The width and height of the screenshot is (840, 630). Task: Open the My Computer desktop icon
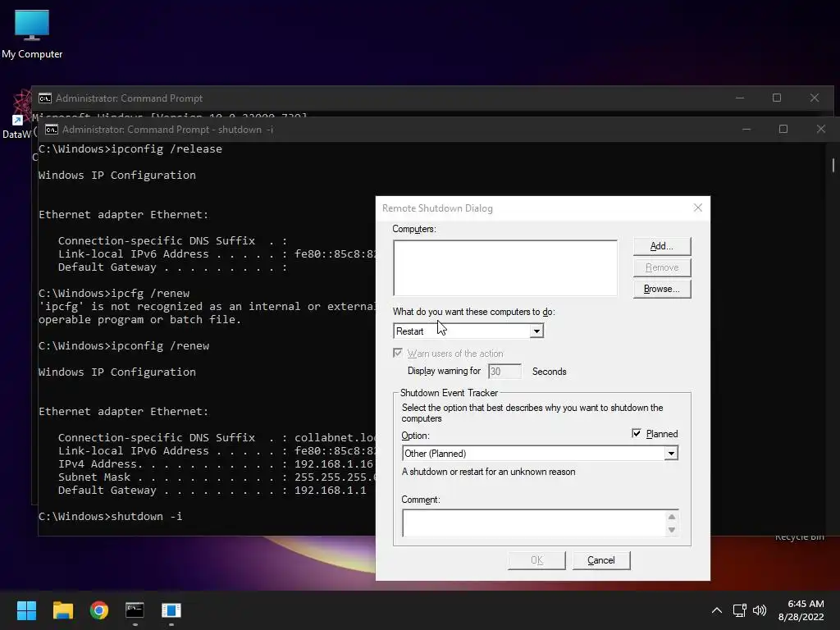(x=32, y=34)
